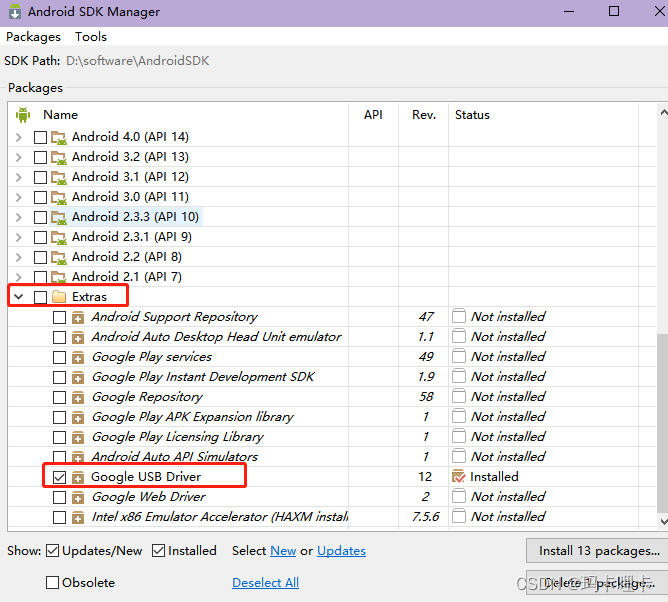Open the Packages menu
Image resolution: width=668 pixels, height=602 pixels.
click(33, 37)
